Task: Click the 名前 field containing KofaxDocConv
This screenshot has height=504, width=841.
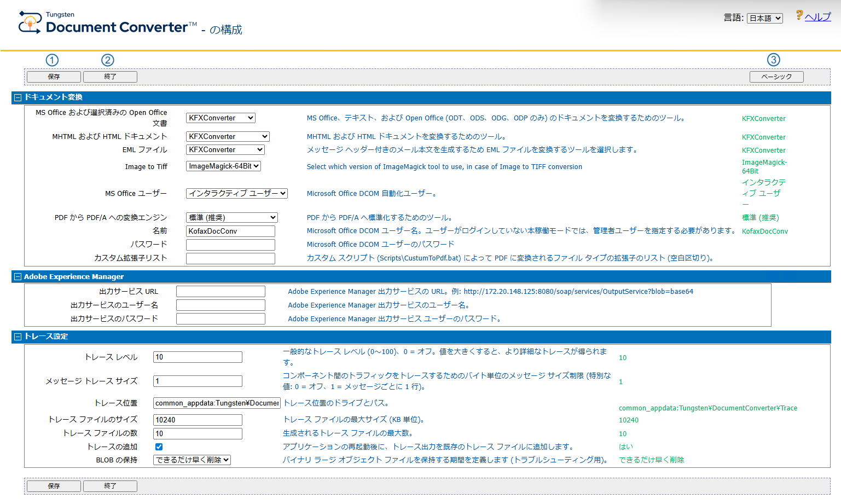Action: [x=230, y=231]
